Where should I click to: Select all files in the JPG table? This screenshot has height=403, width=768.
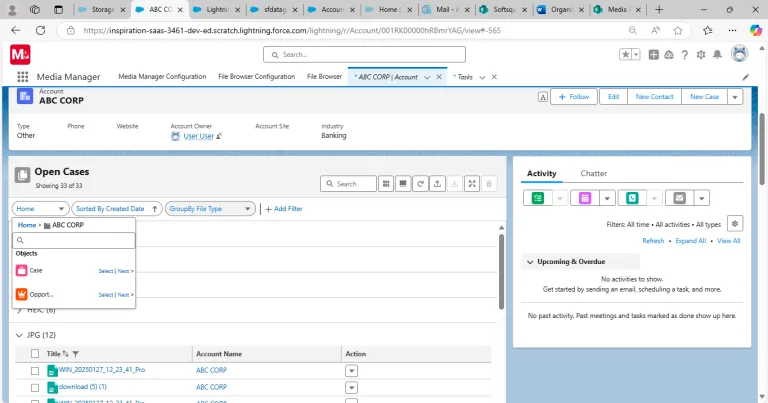(35, 354)
